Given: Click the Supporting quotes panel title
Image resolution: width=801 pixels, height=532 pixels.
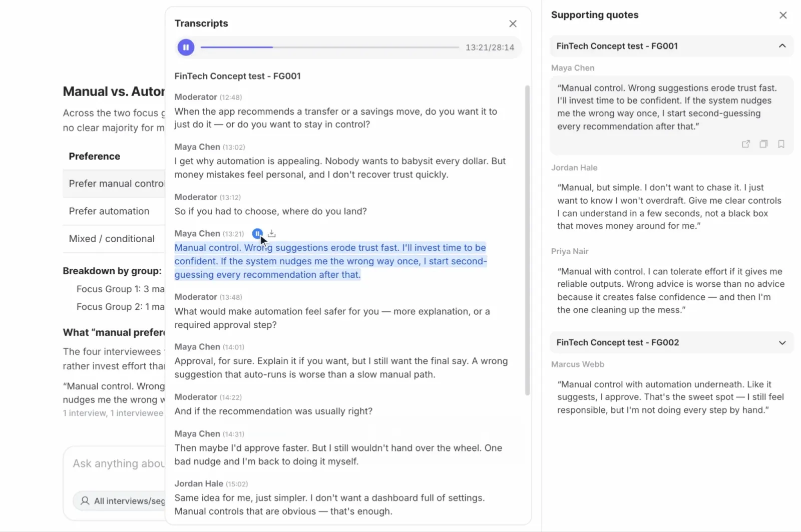Looking at the screenshot, I should pyautogui.click(x=595, y=15).
